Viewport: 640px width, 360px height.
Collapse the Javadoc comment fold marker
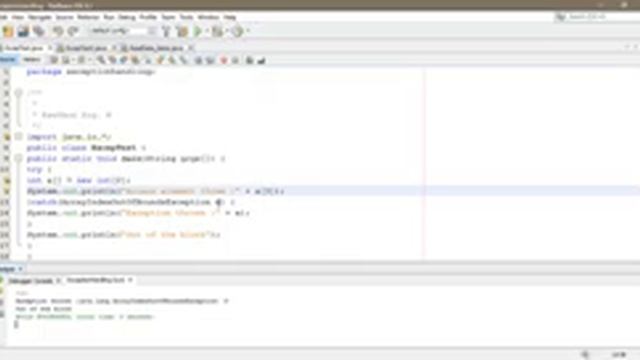[x=18, y=93]
